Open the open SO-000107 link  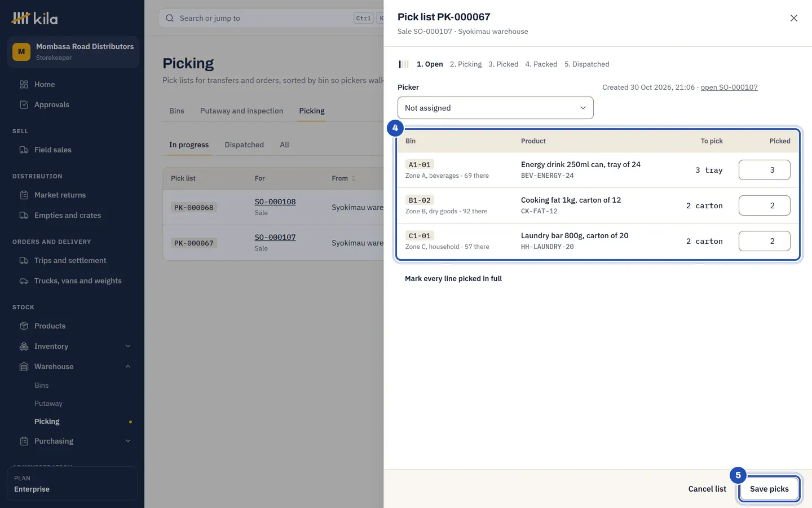coord(729,87)
